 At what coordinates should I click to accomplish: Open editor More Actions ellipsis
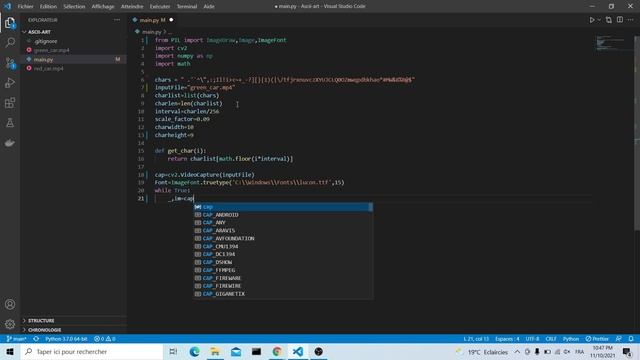631,20
